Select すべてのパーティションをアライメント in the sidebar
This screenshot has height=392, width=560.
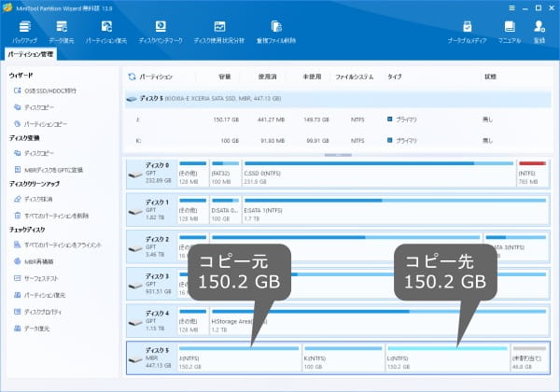[58, 245]
